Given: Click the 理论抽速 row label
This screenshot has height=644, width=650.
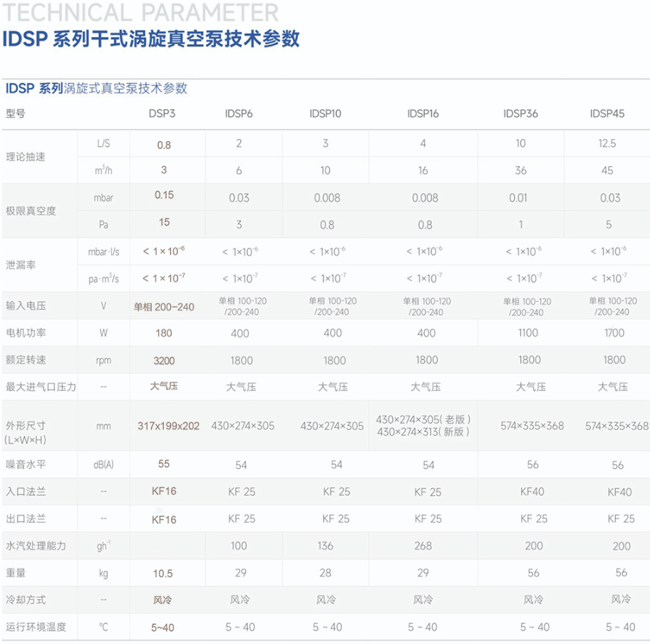Looking at the screenshot, I should tap(26, 157).
